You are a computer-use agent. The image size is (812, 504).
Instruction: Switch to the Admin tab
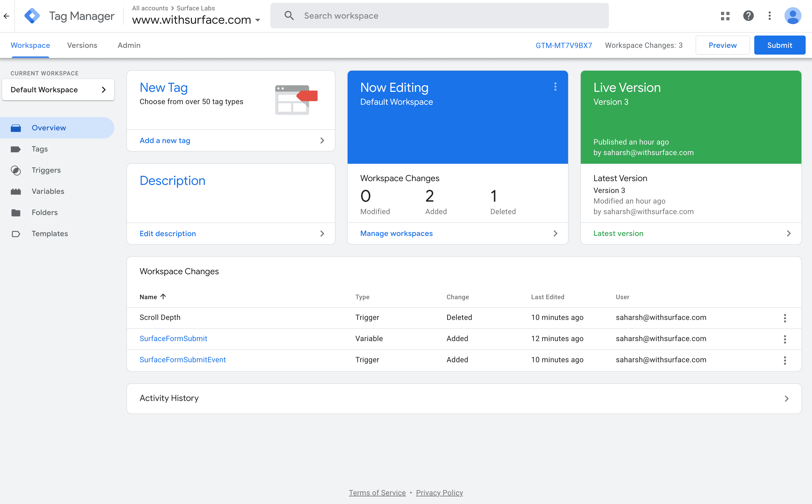click(129, 45)
